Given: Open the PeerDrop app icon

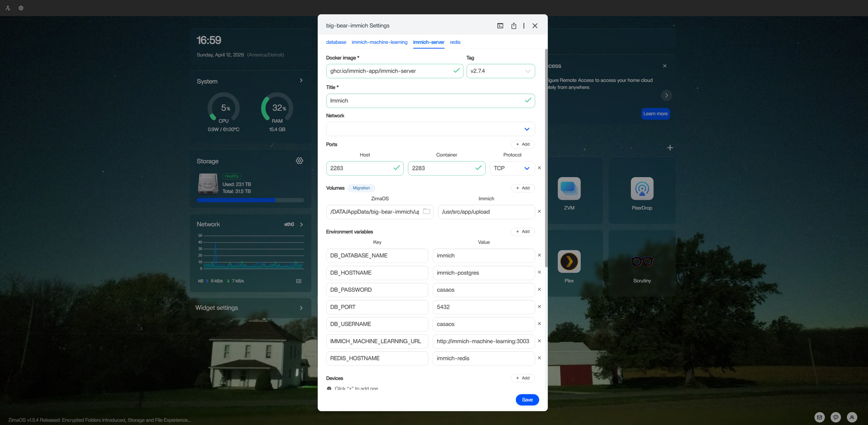Looking at the screenshot, I should 642,189.
